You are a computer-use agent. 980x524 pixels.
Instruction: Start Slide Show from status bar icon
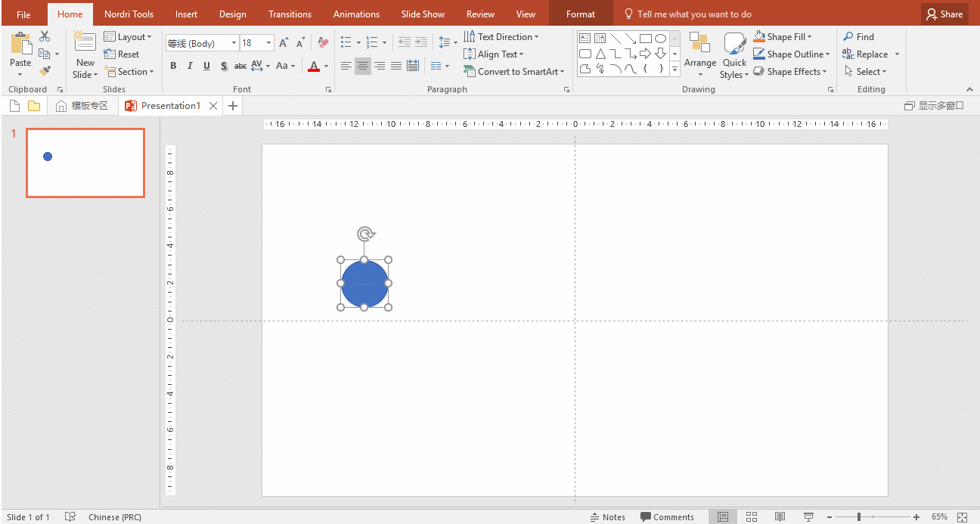tap(808, 517)
